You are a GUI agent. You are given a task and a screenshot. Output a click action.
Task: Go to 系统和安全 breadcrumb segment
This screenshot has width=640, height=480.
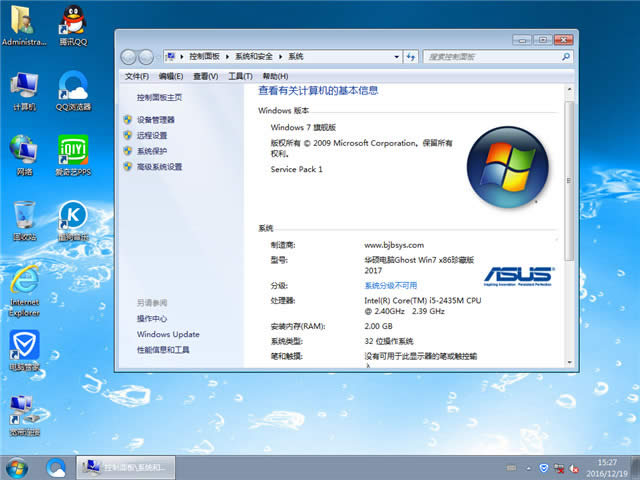click(x=254, y=56)
